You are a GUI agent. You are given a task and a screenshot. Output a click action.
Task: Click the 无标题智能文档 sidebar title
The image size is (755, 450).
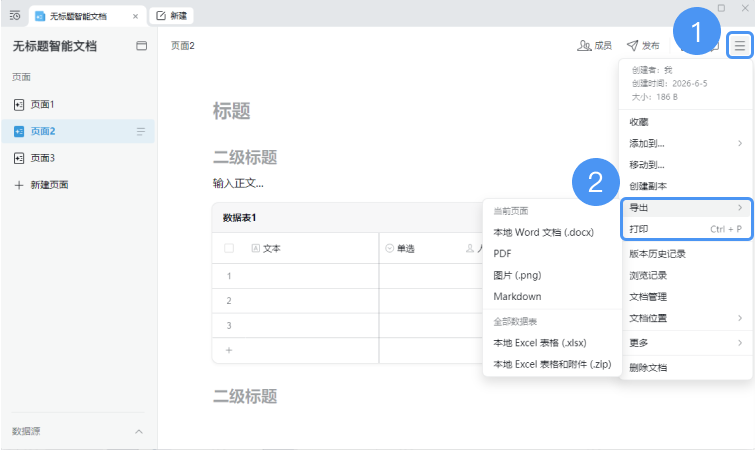(55, 46)
